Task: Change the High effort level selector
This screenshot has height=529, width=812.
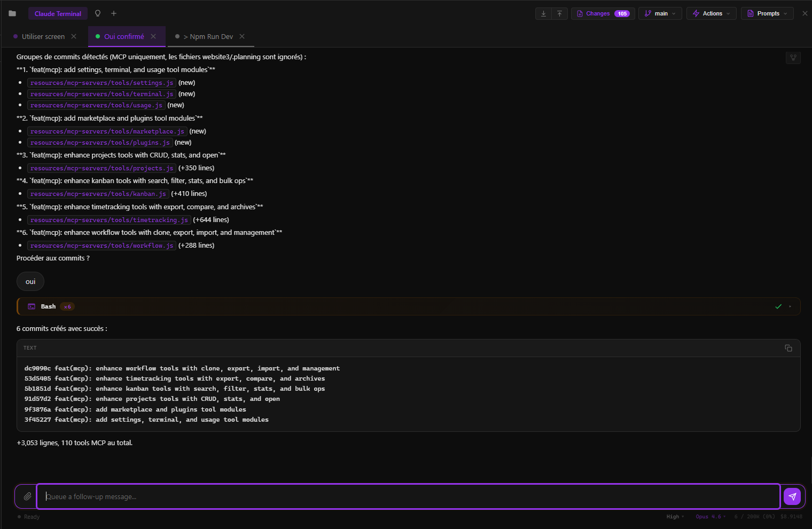Action: [675, 517]
